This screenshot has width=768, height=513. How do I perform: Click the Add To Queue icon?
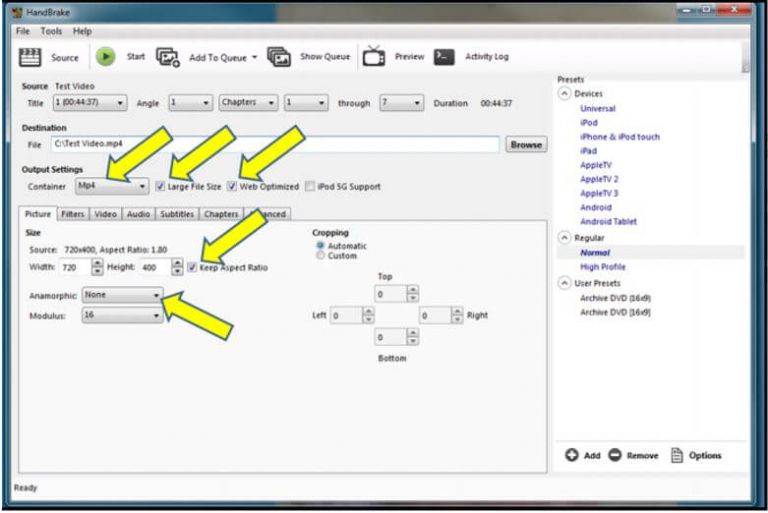[x=168, y=57]
